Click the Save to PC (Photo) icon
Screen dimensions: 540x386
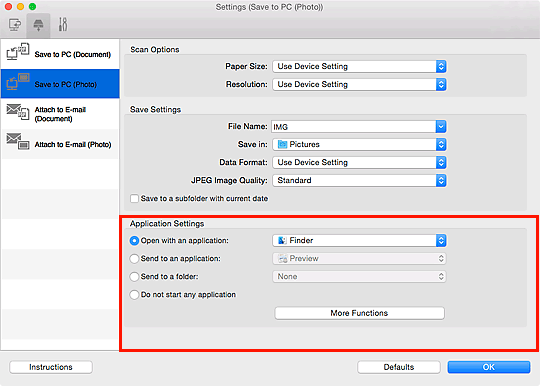click(18, 82)
